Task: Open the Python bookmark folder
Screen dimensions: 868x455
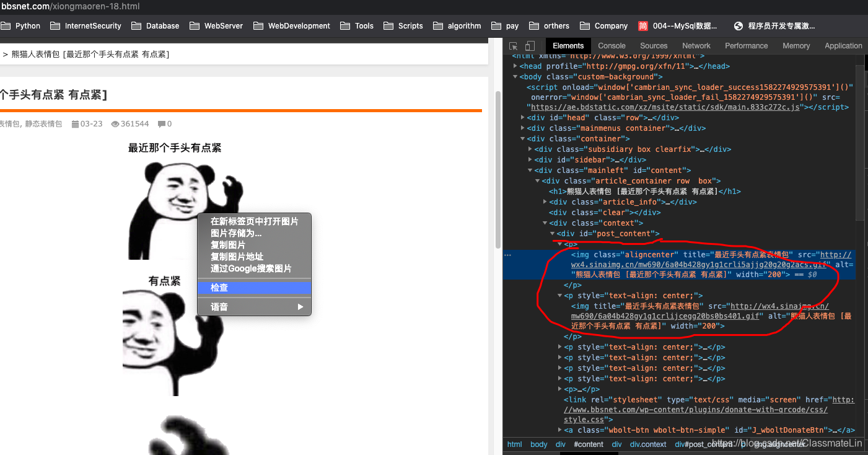Action: [x=20, y=26]
